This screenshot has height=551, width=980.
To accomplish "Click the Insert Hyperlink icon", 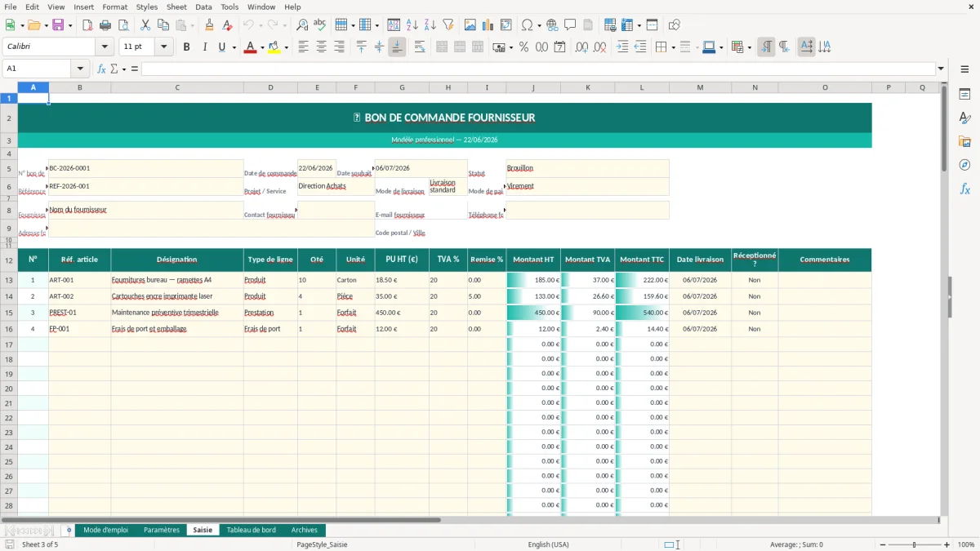I will pos(552,25).
